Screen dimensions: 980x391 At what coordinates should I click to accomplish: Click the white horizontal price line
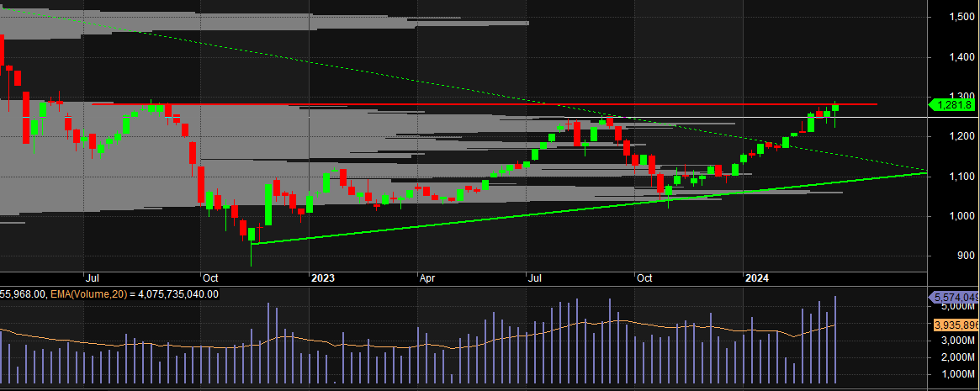click(900, 118)
